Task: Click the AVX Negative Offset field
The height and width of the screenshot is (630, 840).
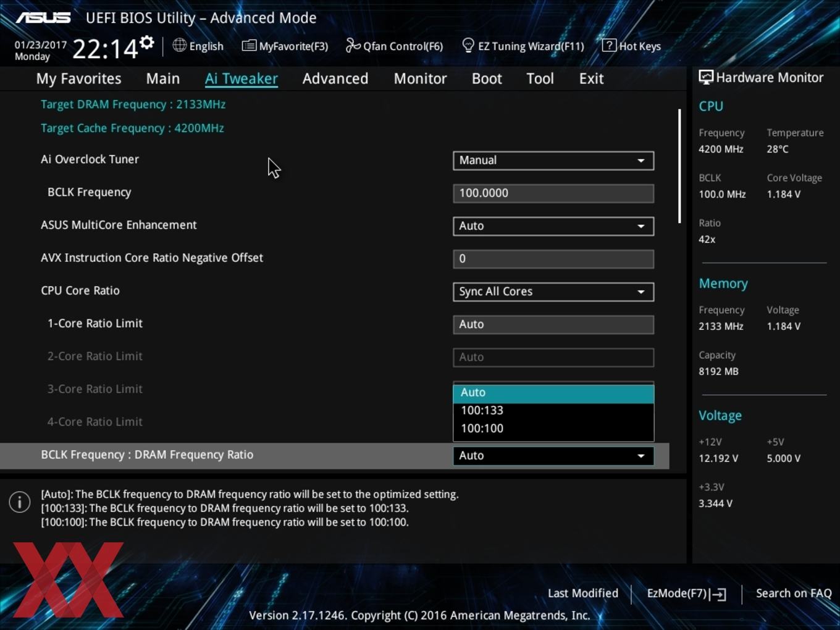Action: point(553,259)
